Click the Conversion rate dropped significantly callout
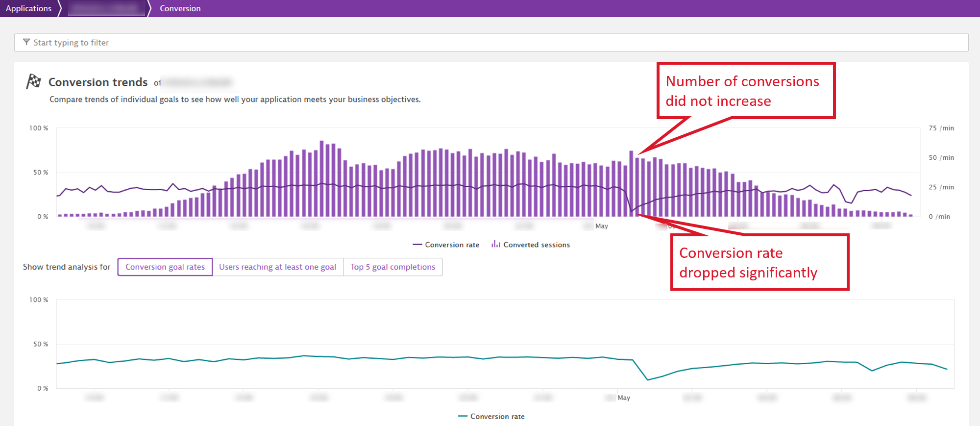The width and height of the screenshot is (980, 426). pyautogui.click(x=759, y=262)
